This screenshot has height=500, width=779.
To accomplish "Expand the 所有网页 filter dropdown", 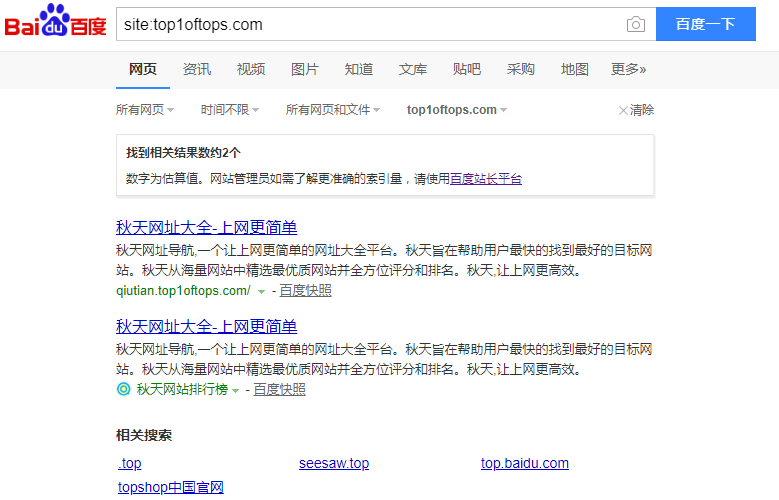I will [145, 110].
